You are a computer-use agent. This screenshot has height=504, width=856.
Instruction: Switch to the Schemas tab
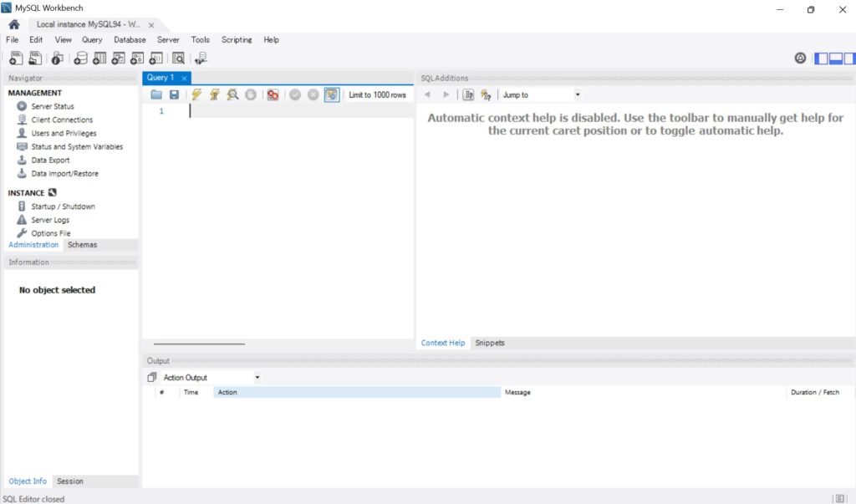(x=83, y=245)
